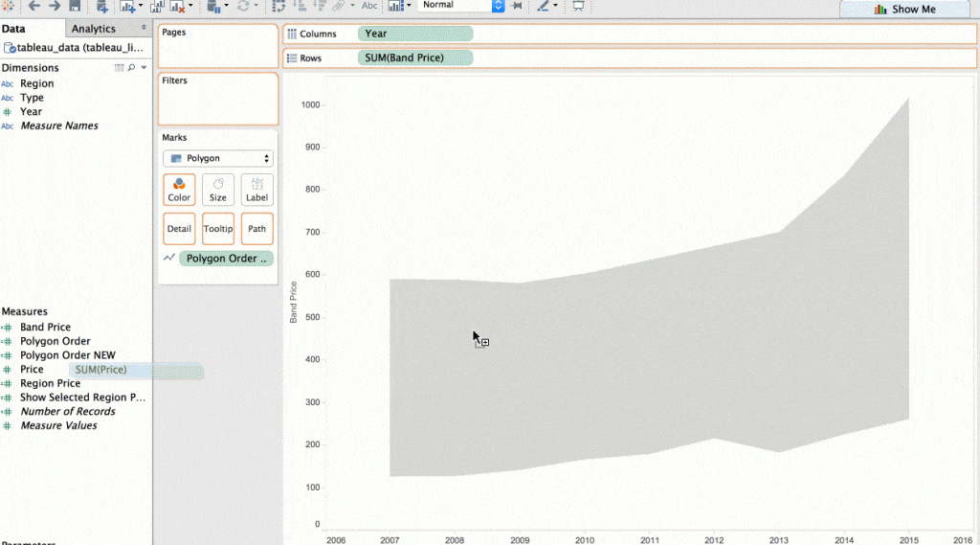Image resolution: width=980 pixels, height=545 pixels.
Task: Click the View Data grid icon in Dimensions
Action: click(119, 68)
